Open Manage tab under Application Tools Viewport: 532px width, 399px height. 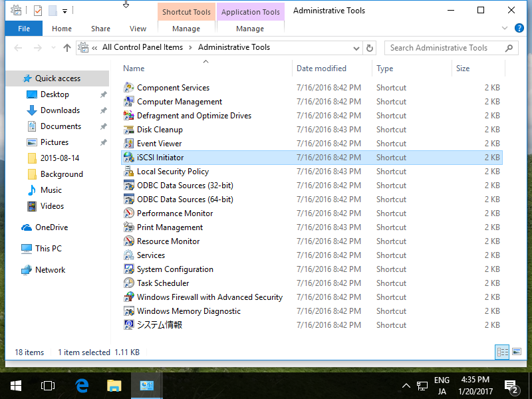[250, 29]
